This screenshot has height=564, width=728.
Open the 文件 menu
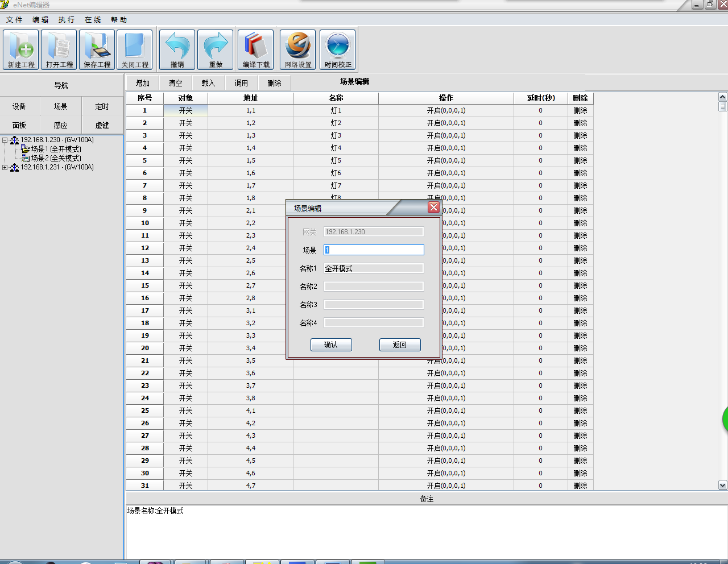point(14,20)
